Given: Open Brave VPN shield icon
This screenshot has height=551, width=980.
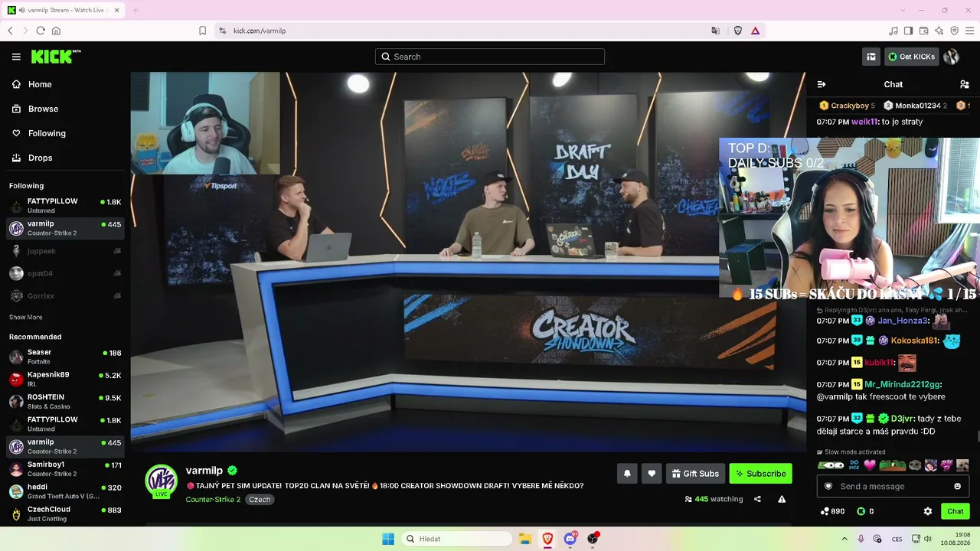Looking at the screenshot, I should [x=955, y=31].
